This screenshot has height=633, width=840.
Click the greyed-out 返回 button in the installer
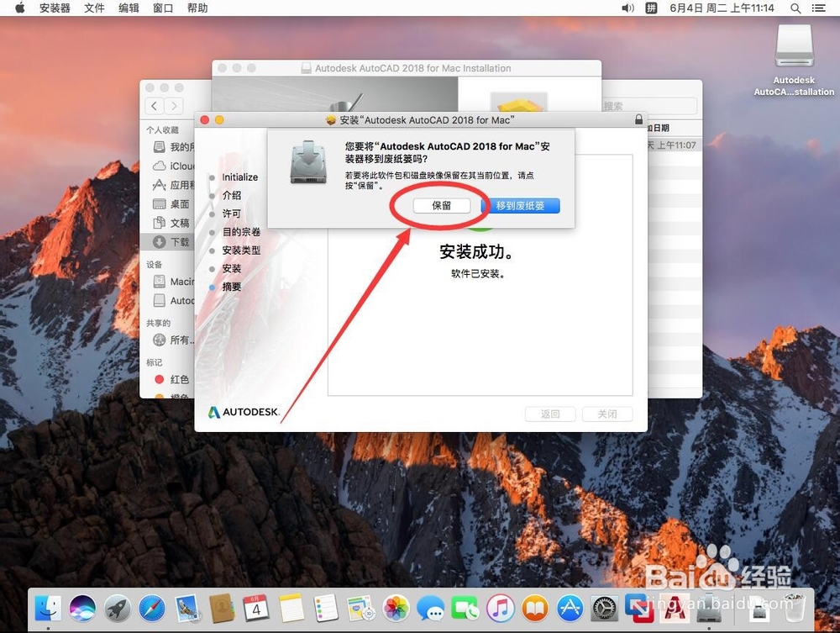(x=550, y=414)
